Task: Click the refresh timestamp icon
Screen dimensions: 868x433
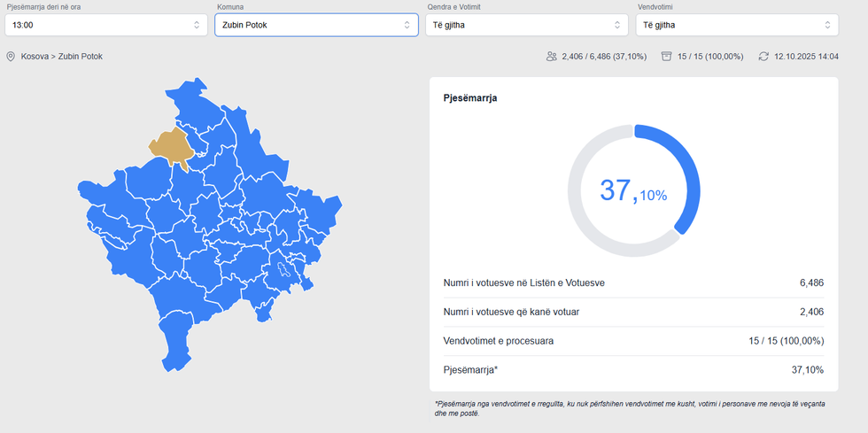Action: tap(763, 57)
